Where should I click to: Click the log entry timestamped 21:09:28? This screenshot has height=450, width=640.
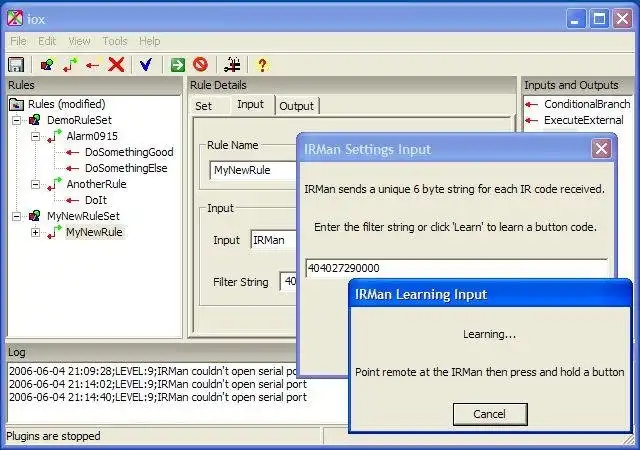153,371
